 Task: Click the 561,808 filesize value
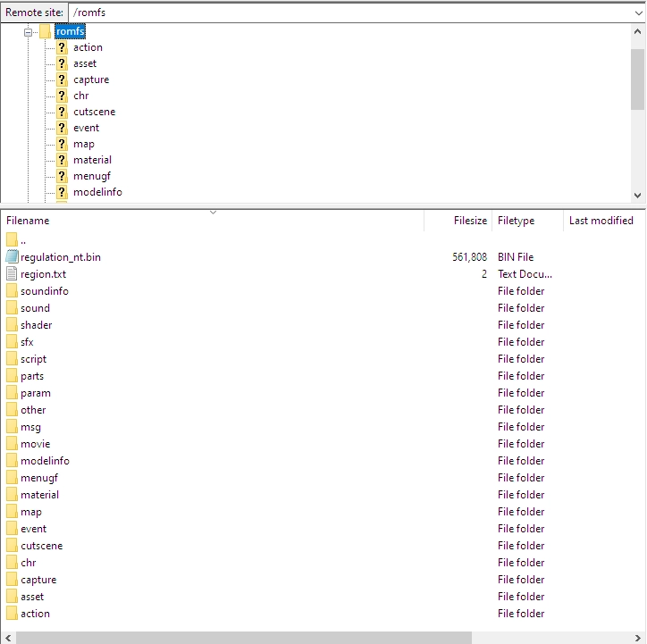pos(469,257)
